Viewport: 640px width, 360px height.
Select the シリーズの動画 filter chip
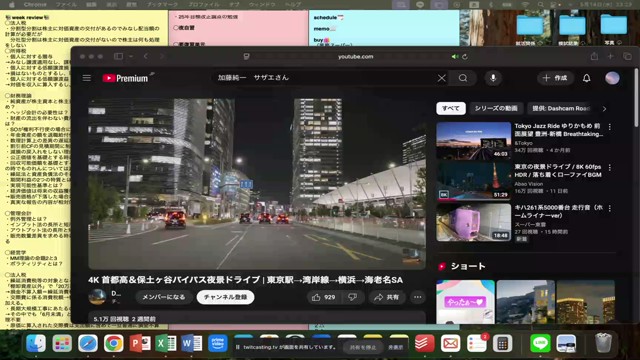click(496, 108)
